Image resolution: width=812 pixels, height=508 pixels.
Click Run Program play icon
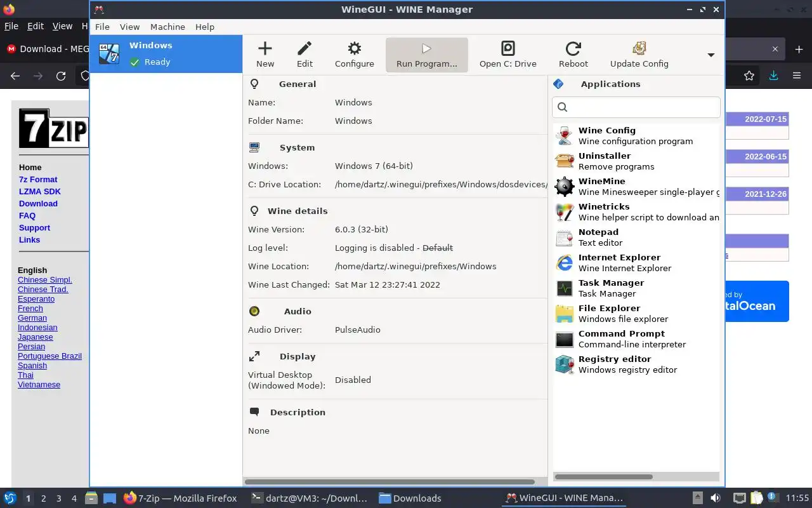(426, 48)
